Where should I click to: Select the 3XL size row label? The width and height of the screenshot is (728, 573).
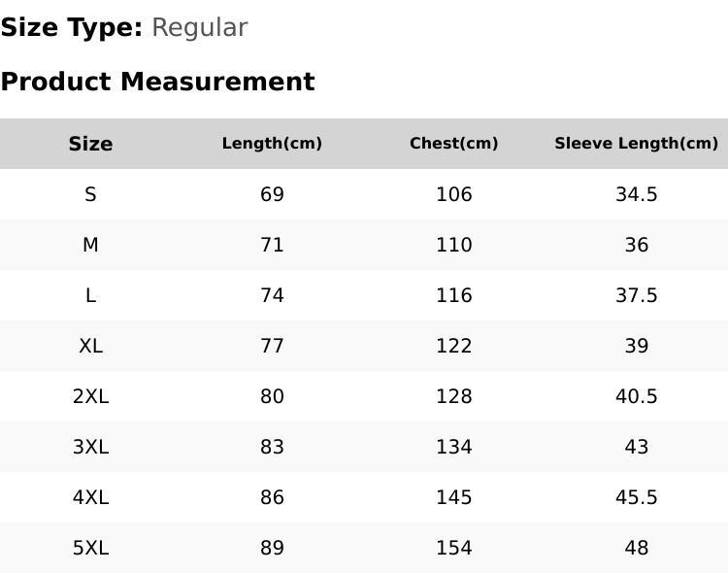(x=90, y=447)
